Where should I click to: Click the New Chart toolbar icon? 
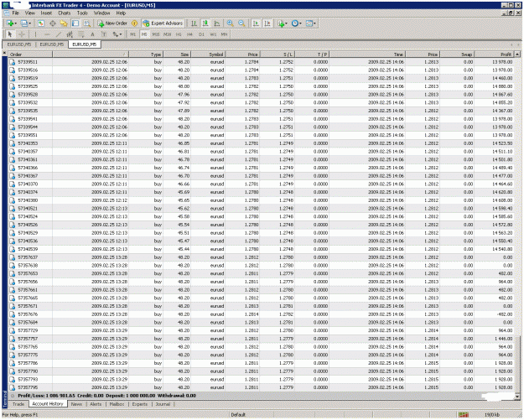10,23
